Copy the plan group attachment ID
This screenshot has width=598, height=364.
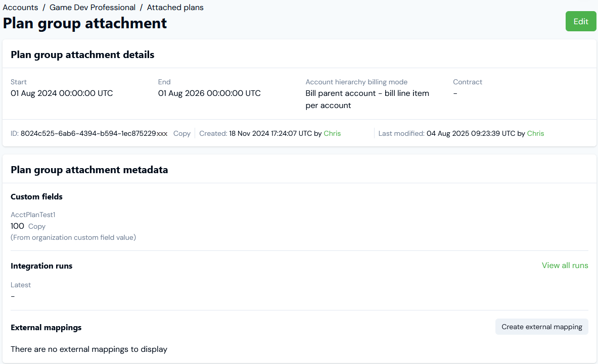point(182,134)
